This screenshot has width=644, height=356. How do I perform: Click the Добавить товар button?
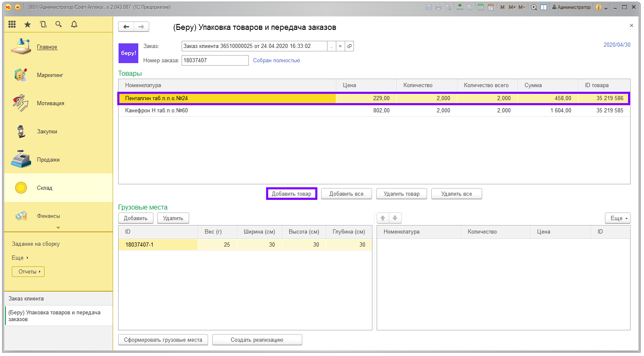pos(291,194)
